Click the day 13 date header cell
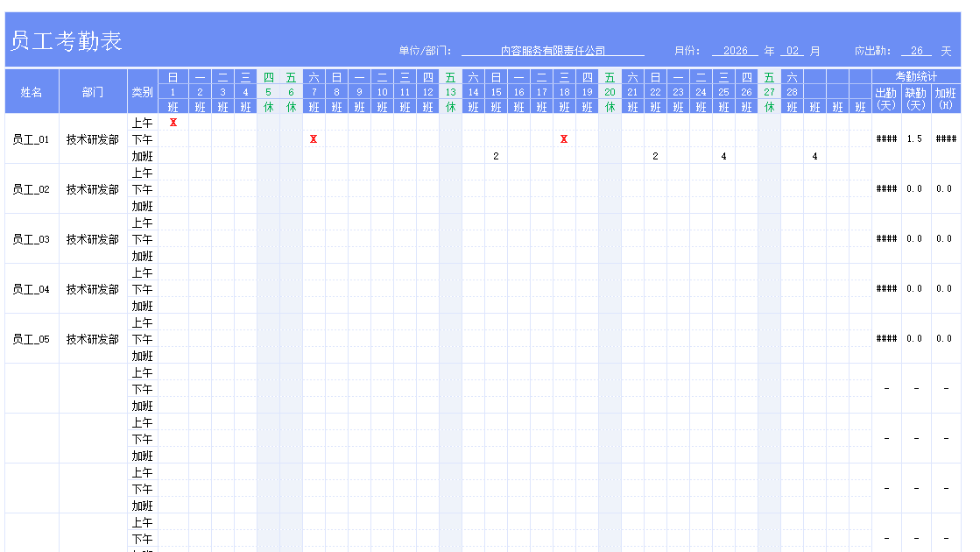This screenshot has width=980, height=552. click(450, 92)
